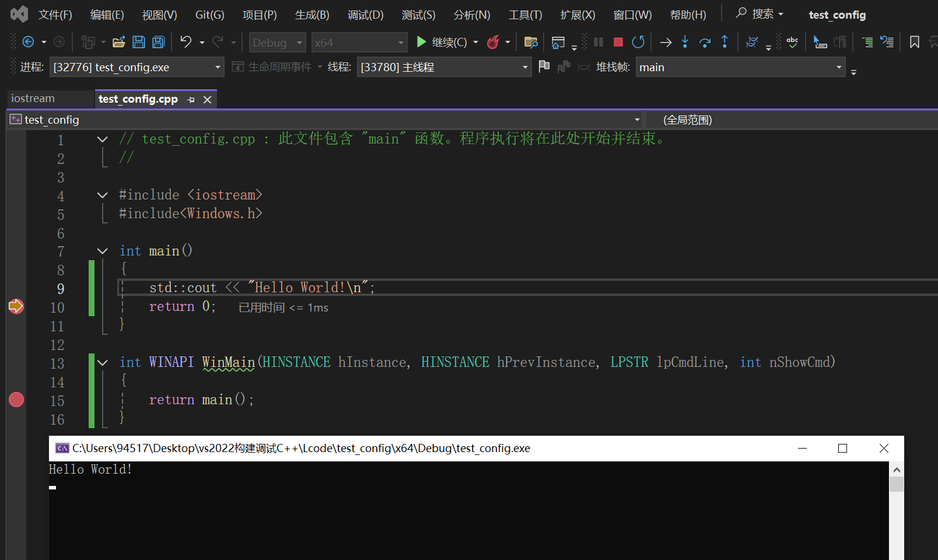Maximize the test_config.exe console window
The height and width of the screenshot is (560, 938).
click(x=842, y=448)
